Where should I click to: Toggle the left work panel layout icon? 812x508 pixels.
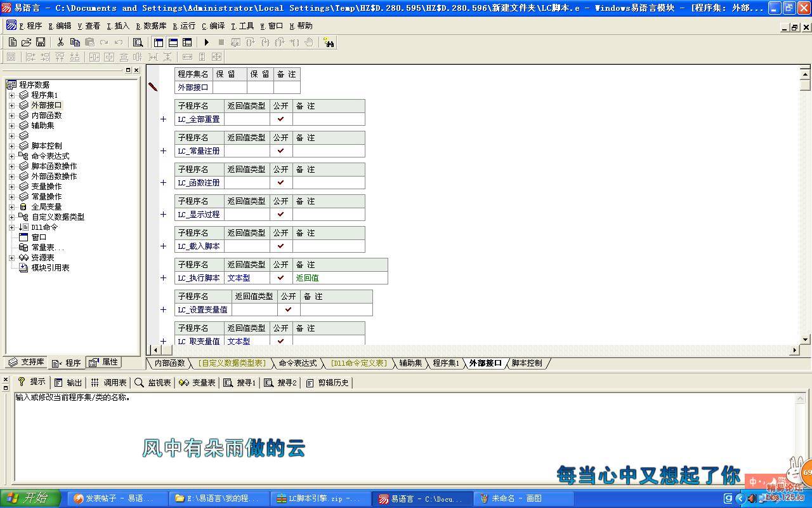click(159, 42)
